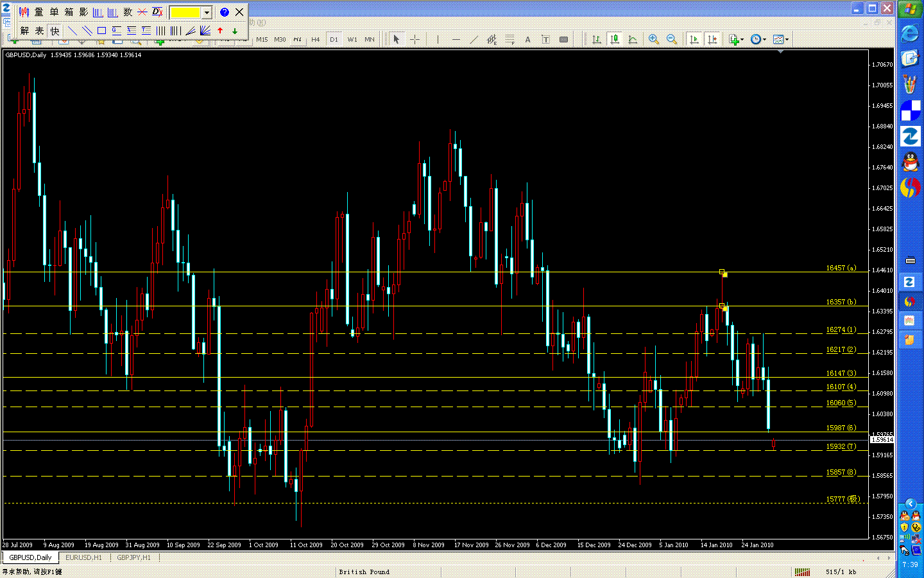Click the green down arrow icon

click(x=235, y=31)
